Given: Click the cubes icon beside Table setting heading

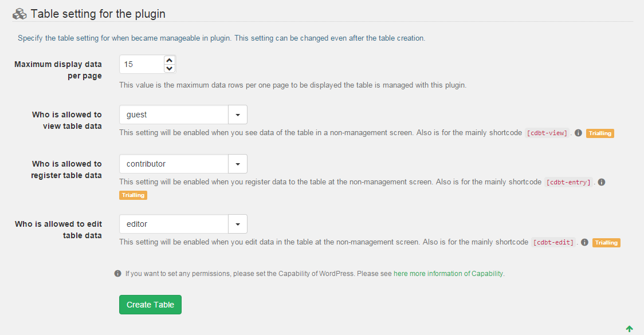Looking at the screenshot, I should (19, 13).
